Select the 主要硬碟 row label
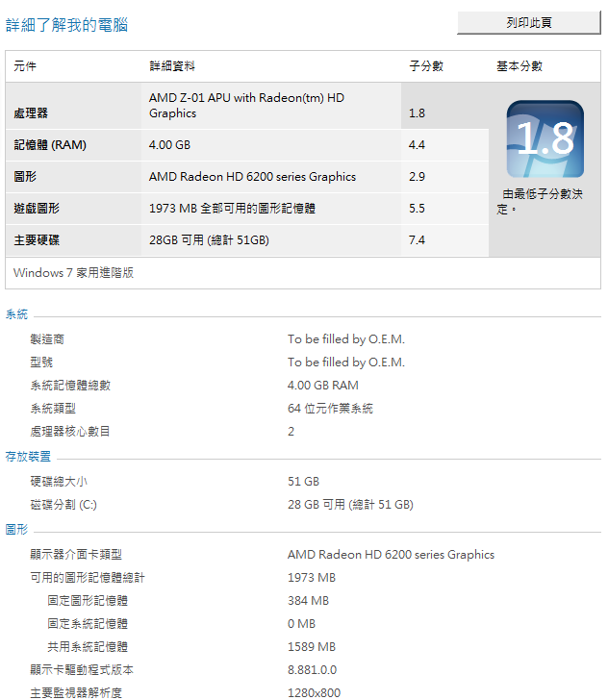The height and width of the screenshot is (700, 608). pos(37,240)
